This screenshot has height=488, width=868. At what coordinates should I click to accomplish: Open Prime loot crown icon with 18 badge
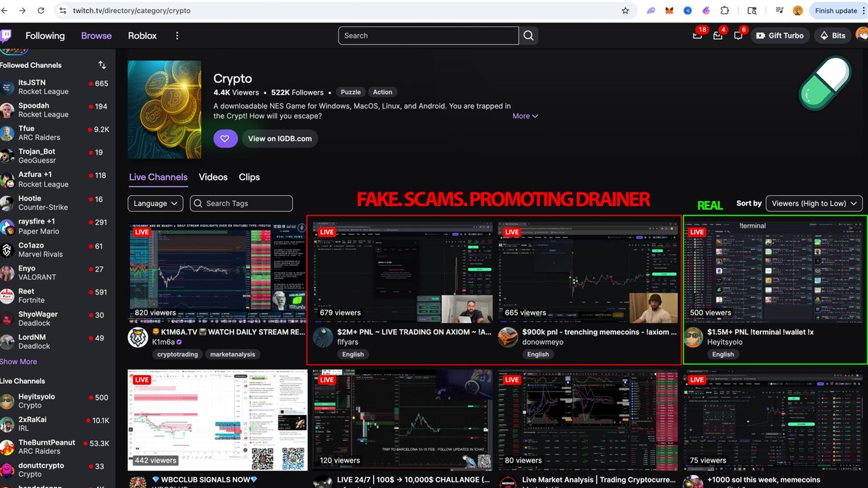(697, 35)
